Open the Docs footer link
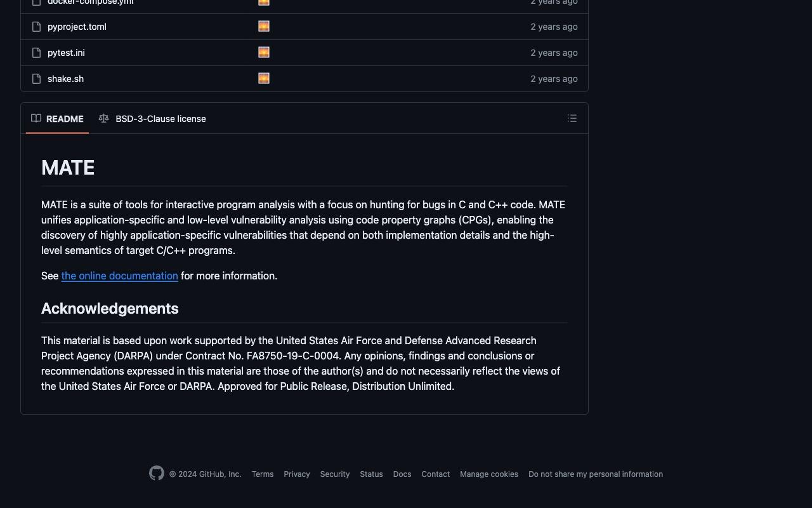 coord(402,474)
